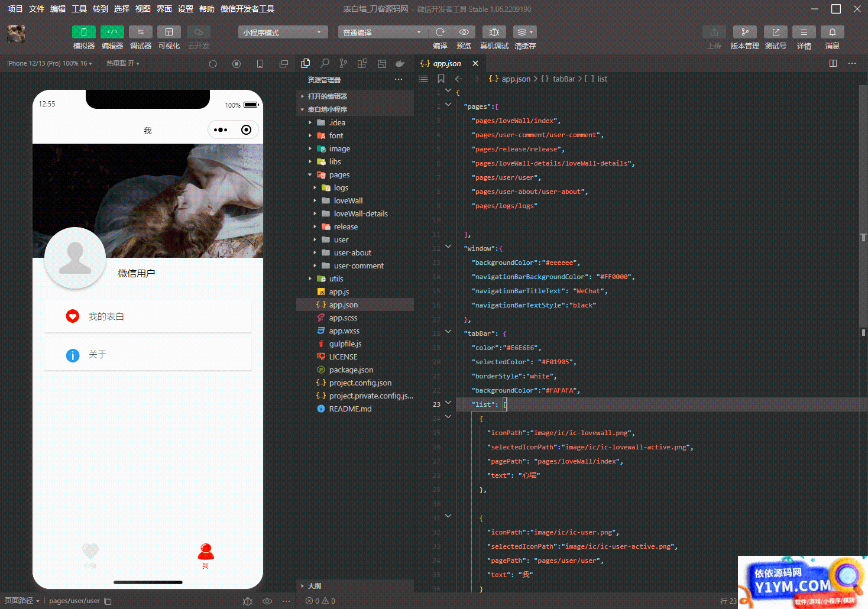868x609 pixels.
Task: Open the Cloud Development (云开发) tool
Action: (198, 32)
